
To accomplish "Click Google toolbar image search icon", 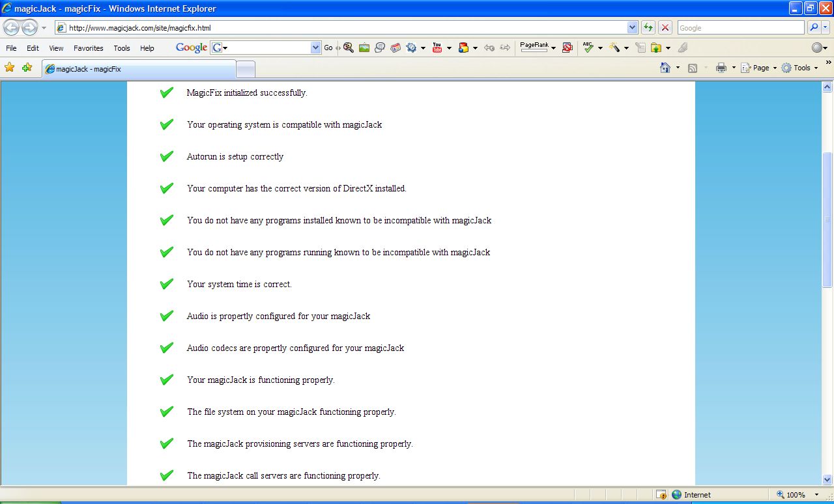I will coord(364,48).
